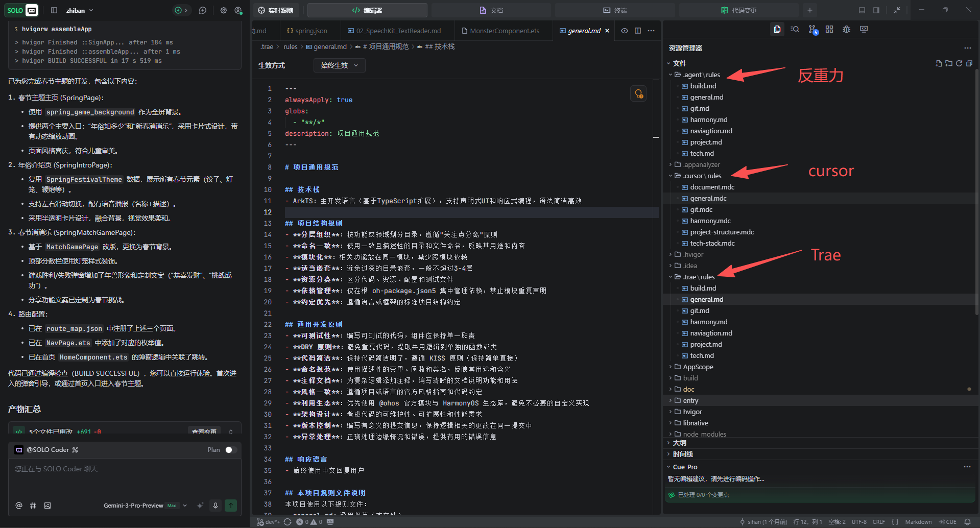Open zhiban project dropdown
This screenshot has height=528, width=980.
coord(80,10)
